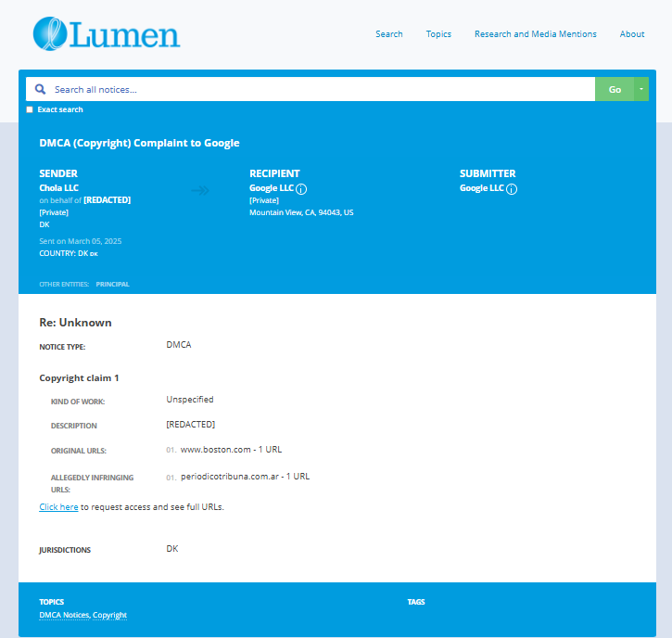The height and width of the screenshot is (638, 672).
Task: Select periodicotribuna.com.ar - 1 URL entry
Action: [245, 477]
